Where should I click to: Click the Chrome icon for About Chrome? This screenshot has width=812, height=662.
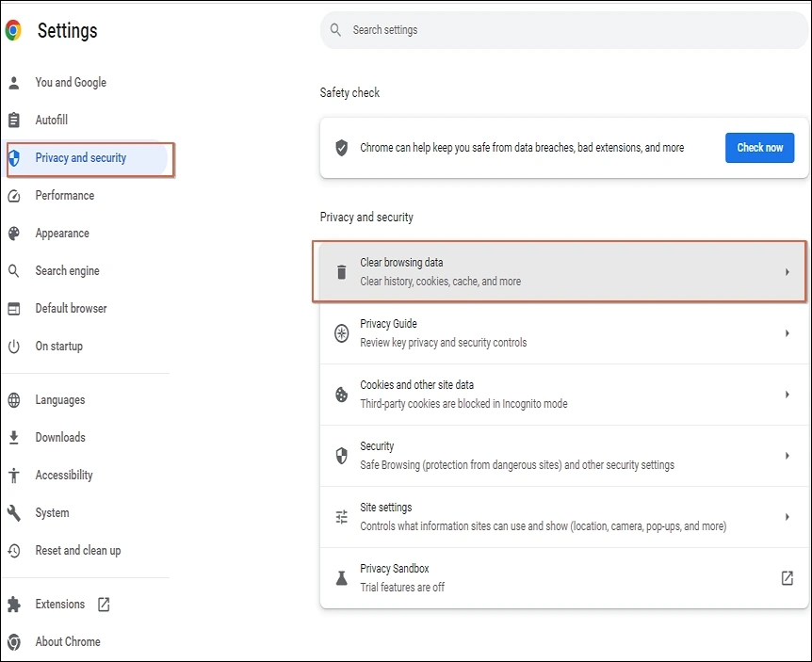coord(14,642)
